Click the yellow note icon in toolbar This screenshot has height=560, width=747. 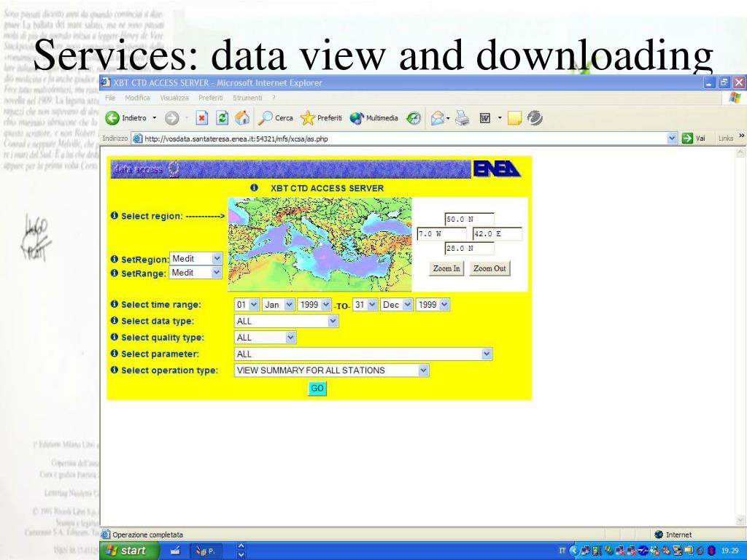tap(514, 118)
